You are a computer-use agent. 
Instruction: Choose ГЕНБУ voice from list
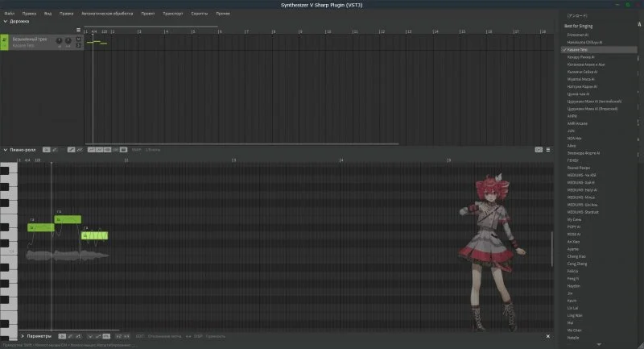click(572, 160)
